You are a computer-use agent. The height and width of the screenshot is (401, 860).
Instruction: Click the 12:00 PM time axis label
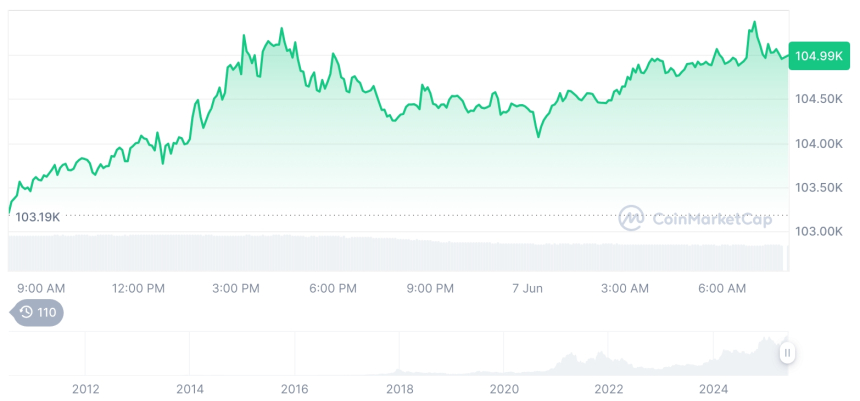pyautogui.click(x=138, y=288)
